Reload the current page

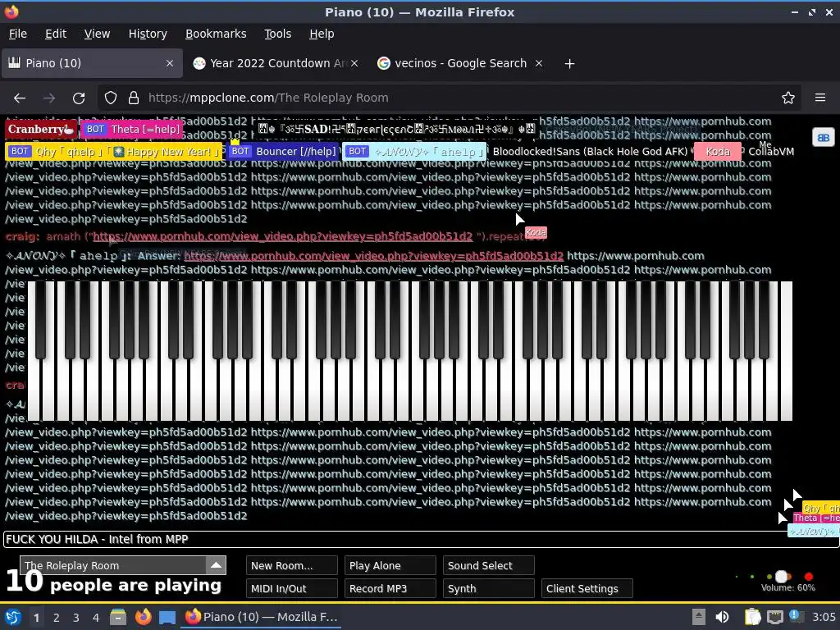79,98
